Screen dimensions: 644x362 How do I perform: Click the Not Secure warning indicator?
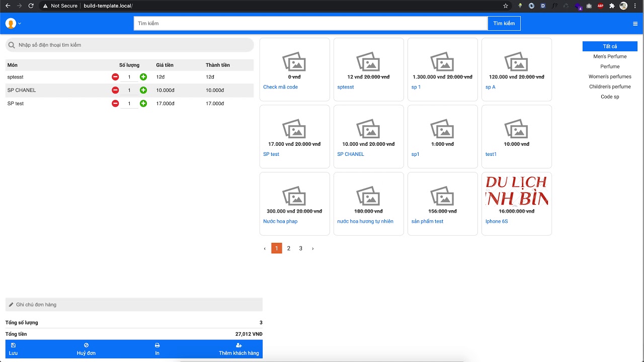tap(60, 6)
